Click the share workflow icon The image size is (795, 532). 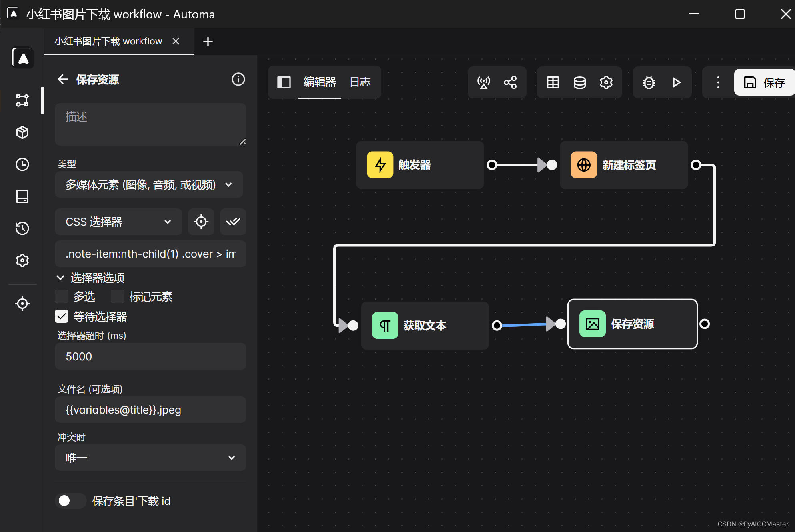[x=510, y=82]
